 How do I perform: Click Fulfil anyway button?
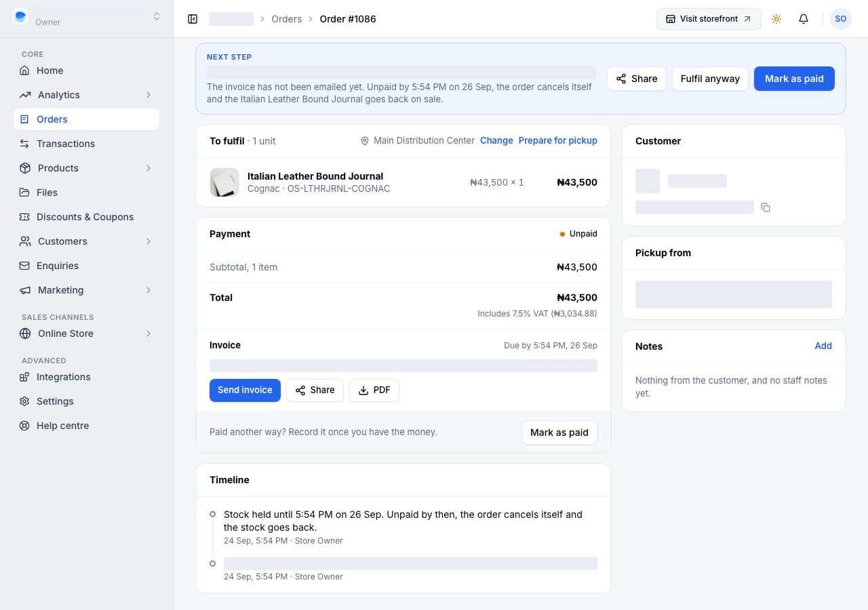coord(710,79)
